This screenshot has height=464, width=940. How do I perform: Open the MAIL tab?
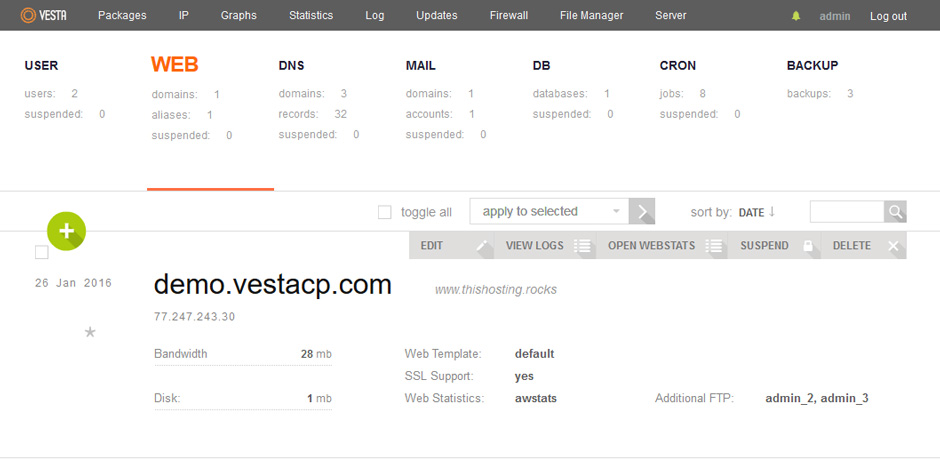click(x=421, y=66)
